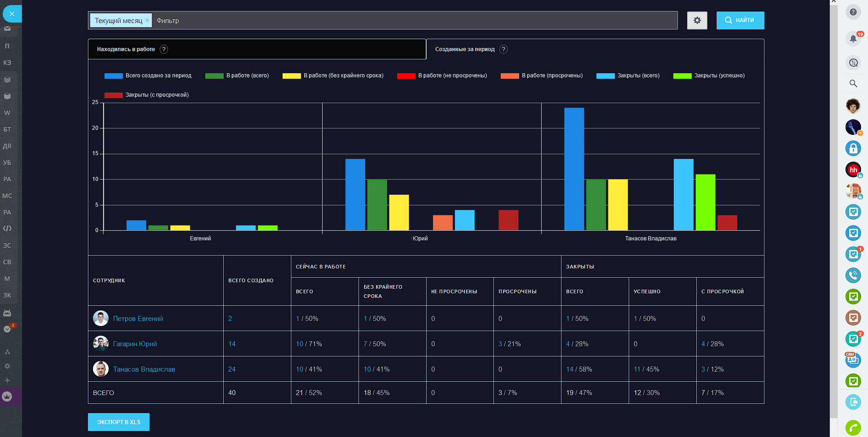Open the filter settings gear button

tap(697, 20)
